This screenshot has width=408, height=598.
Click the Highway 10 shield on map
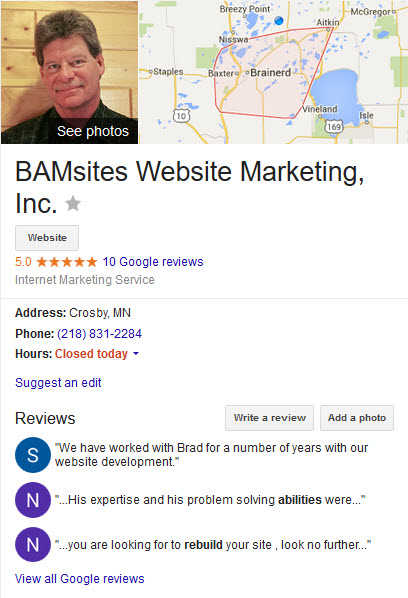(181, 116)
